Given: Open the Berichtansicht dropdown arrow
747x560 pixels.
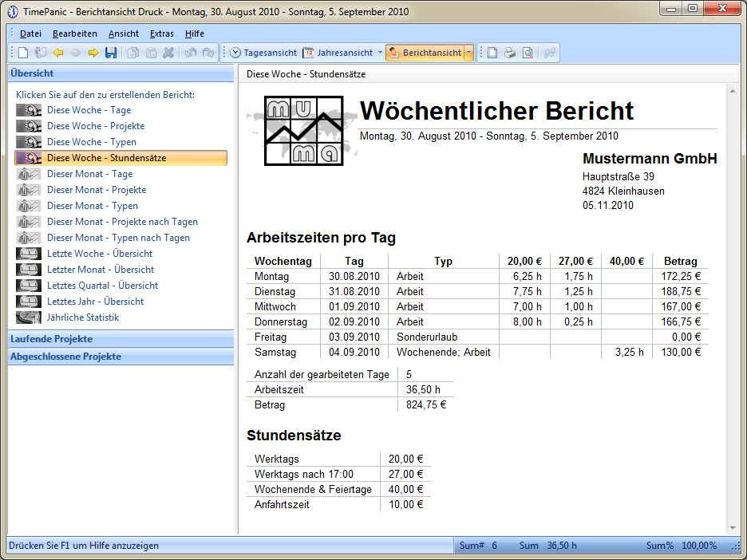Looking at the screenshot, I should [469, 53].
